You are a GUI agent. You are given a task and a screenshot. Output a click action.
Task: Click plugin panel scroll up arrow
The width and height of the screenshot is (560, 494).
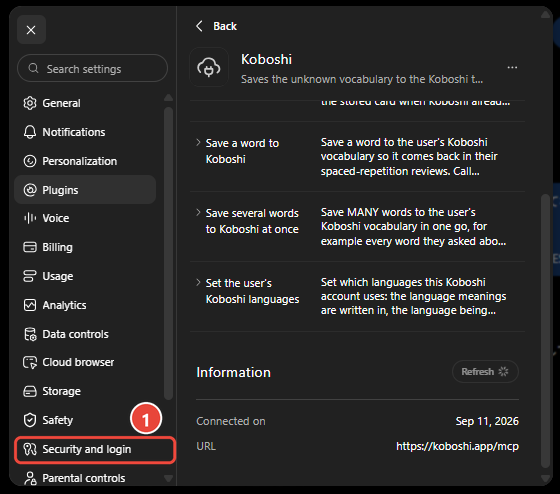pos(545,15)
